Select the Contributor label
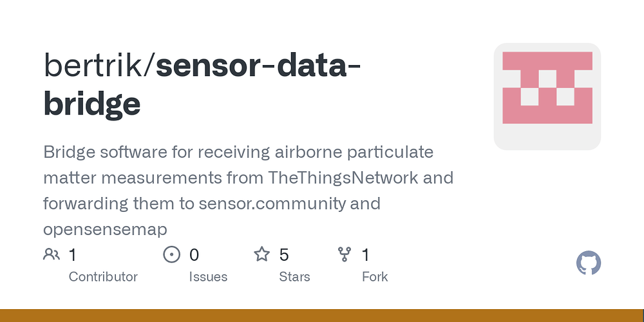Screen dimensions: 644x322 coord(103,277)
